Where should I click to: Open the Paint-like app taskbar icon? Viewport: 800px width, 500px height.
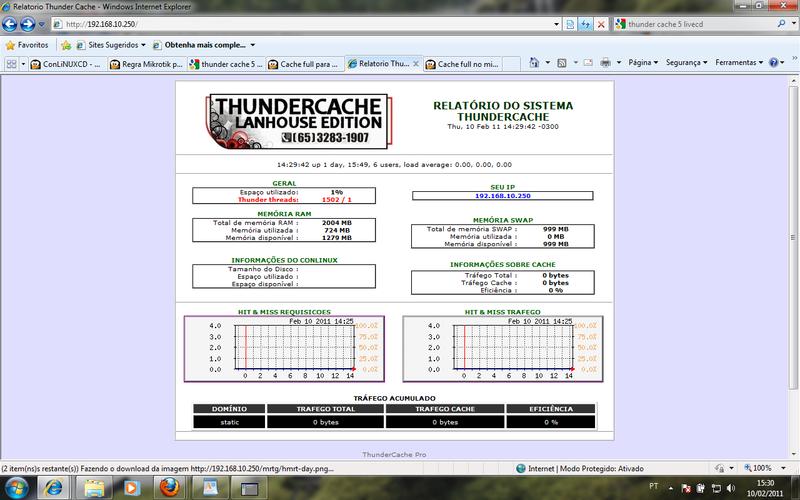click(210, 488)
